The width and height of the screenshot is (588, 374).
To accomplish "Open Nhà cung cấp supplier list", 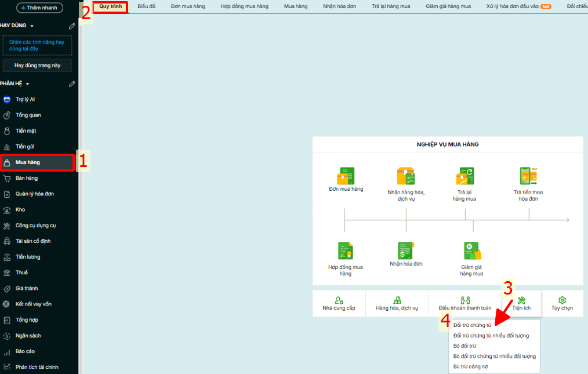I will click(x=339, y=303).
